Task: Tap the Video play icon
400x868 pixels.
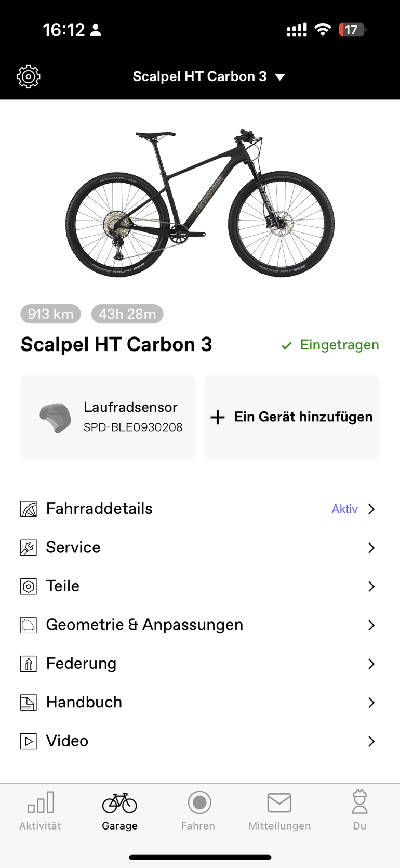Action: click(x=29, y=741)
